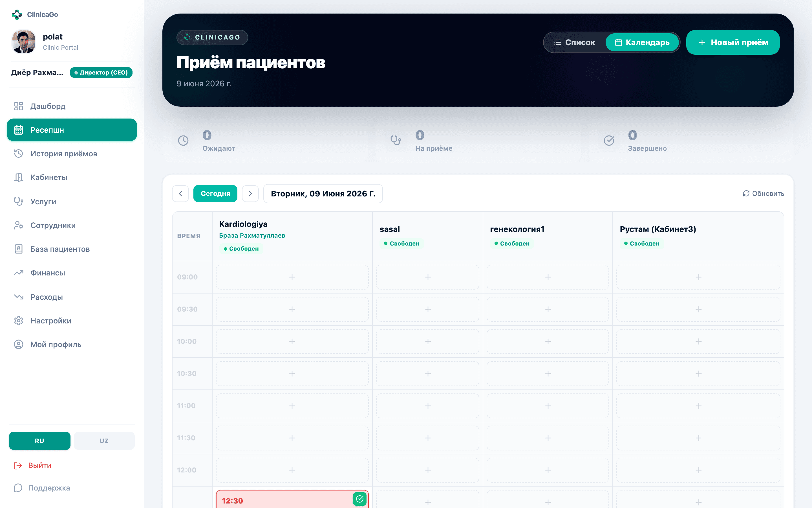Add appointment at 09:00 in Рустам (Кабинет3)
The width and height of the screenshot is (812, 508).
(698, 277)
